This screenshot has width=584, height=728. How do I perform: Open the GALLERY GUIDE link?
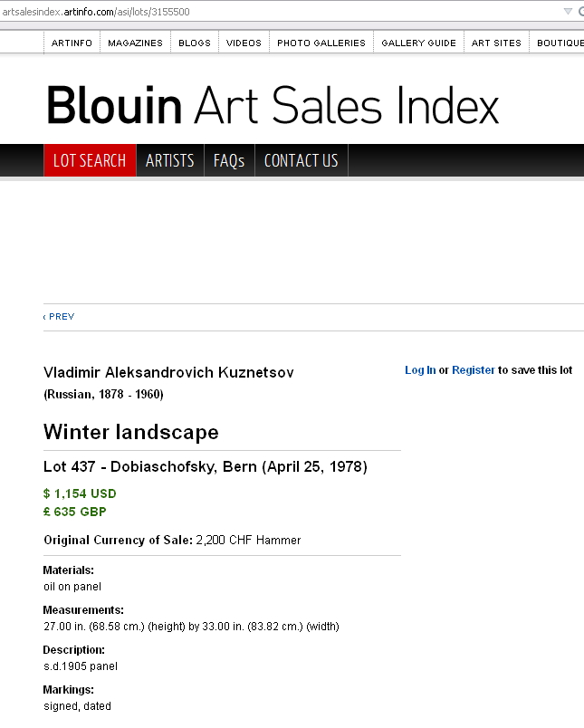pos(418,43)
